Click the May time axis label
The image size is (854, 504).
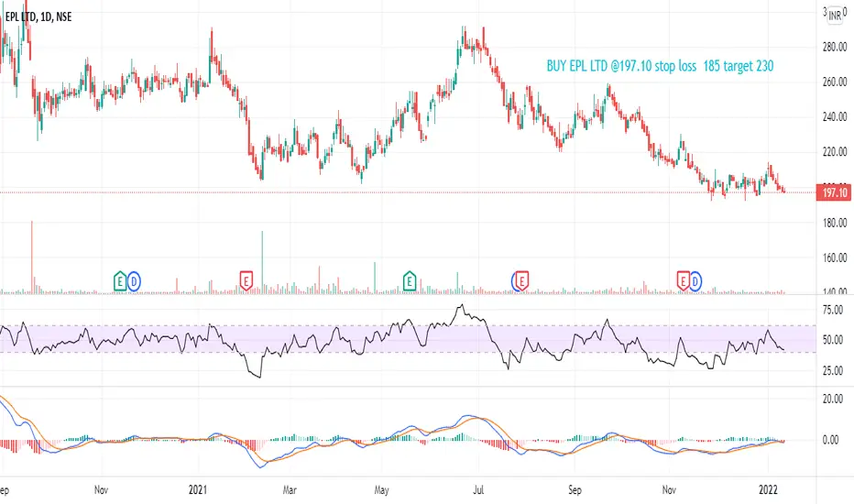point(382,490)
